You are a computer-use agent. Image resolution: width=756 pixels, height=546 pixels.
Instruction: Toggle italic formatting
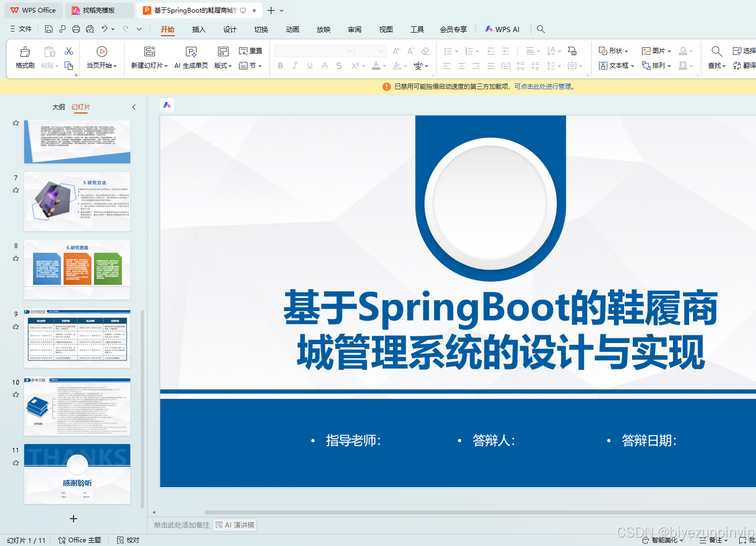[295, 65]
